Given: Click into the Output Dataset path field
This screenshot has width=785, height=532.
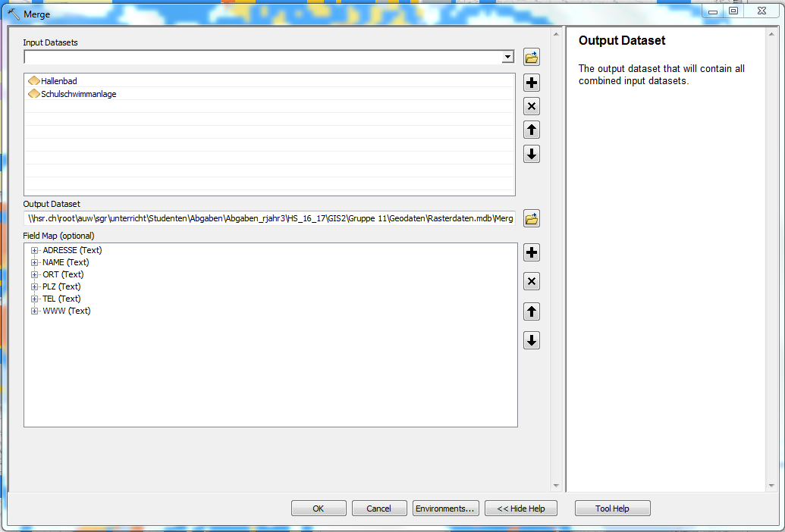Looking at the screenshot, I should click(x=269, y=219).
